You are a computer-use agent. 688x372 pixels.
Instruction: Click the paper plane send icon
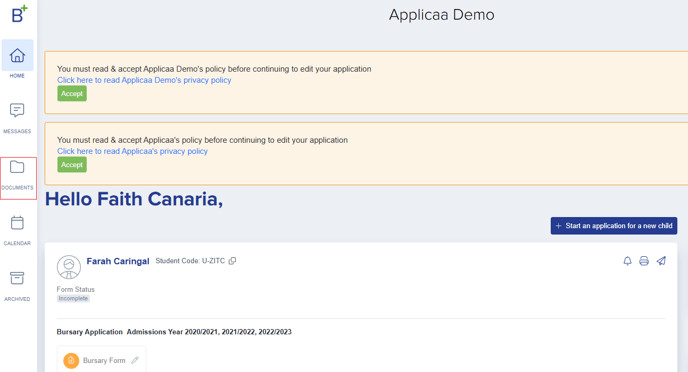(661, 261)
